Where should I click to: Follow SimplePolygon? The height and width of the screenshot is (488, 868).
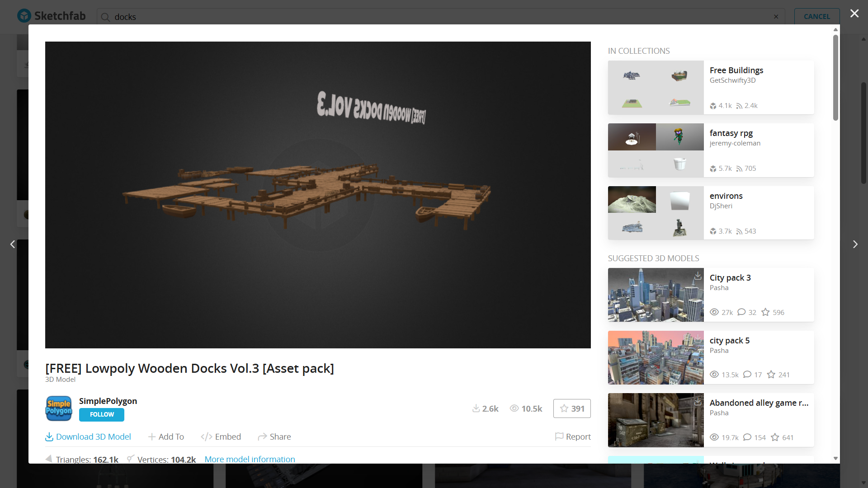pyautogui.click(x=102, y=414)
